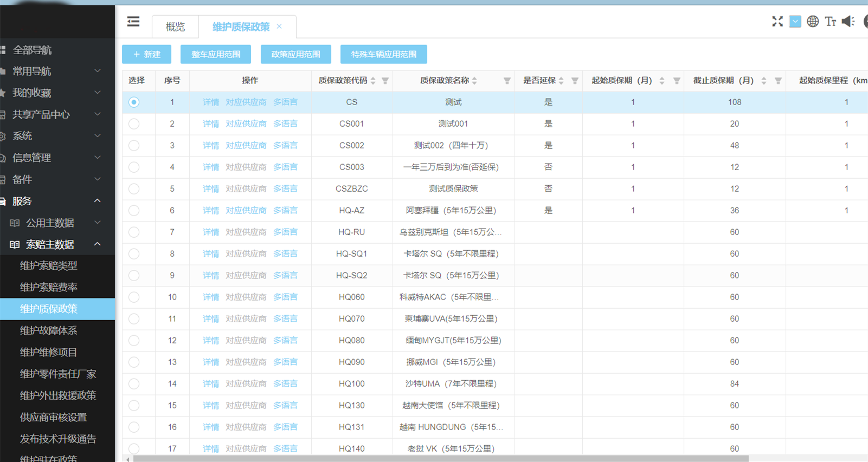
Task: Close the 维护质保政策 tab
Action: point(279,27)
